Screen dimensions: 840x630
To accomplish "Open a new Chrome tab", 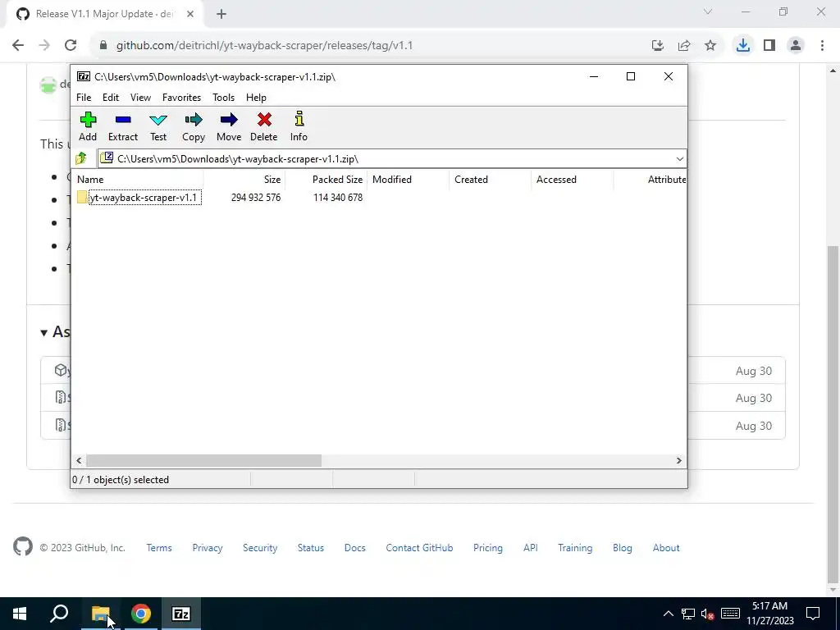I will click(221, 14).
